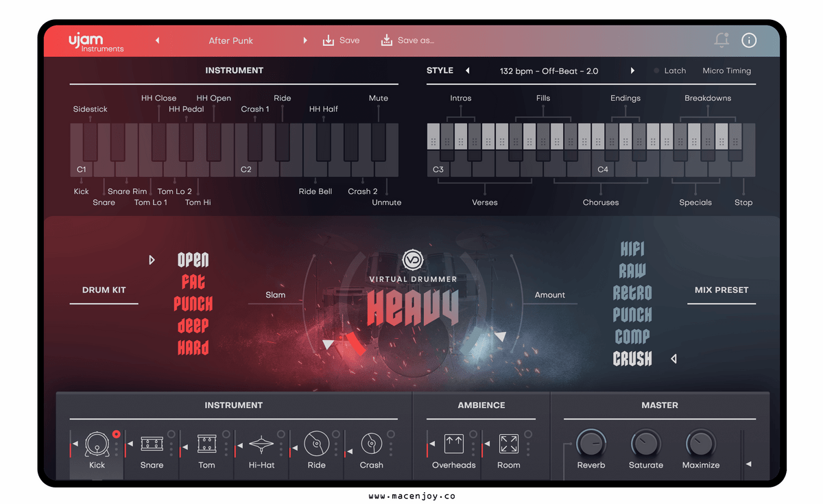Select the Crush mix preset

coord(632,359)
